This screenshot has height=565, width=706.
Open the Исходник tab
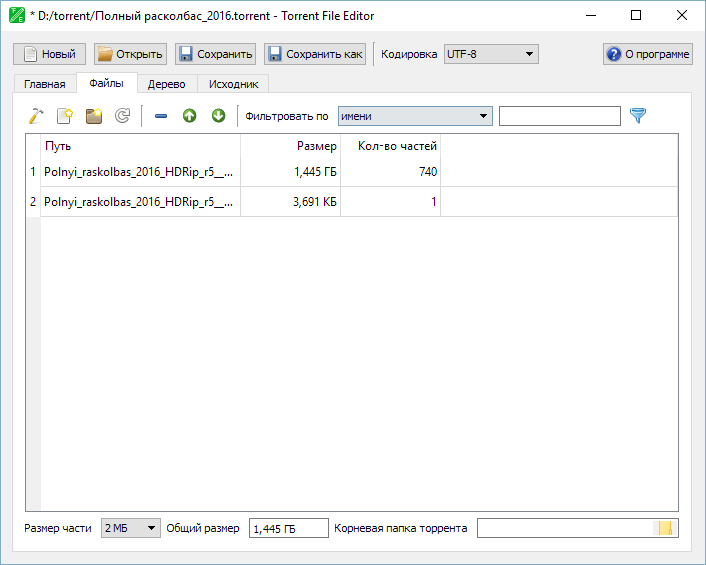coord(233,84)
